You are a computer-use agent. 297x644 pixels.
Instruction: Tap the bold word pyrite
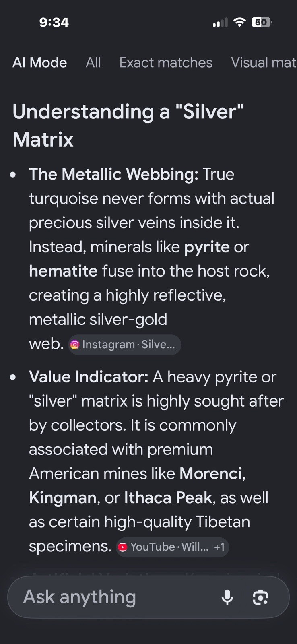[x=207, y=247]
